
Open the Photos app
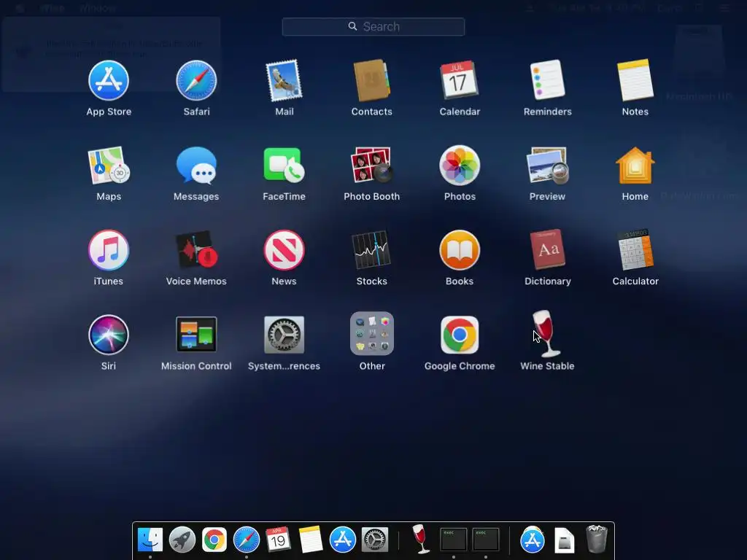(x=460, y=166)
